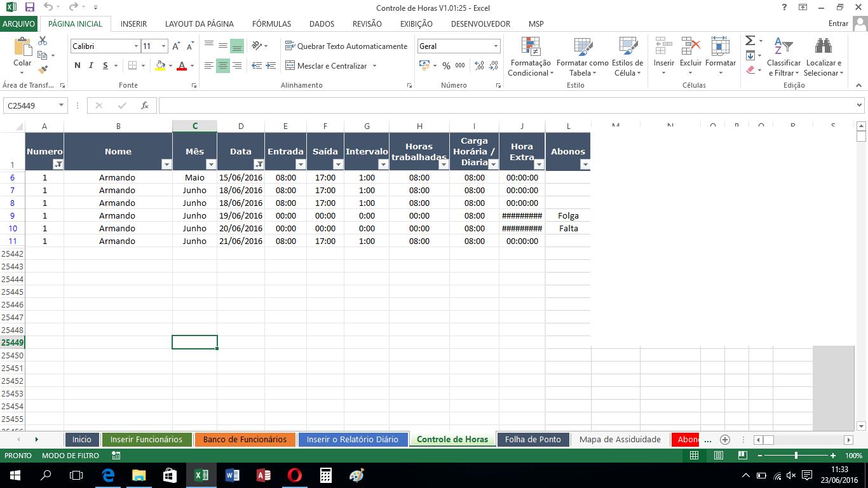The image size is (868, 488).
Task: Click the AutoSum sigma icon
Action: coord(750,41)
